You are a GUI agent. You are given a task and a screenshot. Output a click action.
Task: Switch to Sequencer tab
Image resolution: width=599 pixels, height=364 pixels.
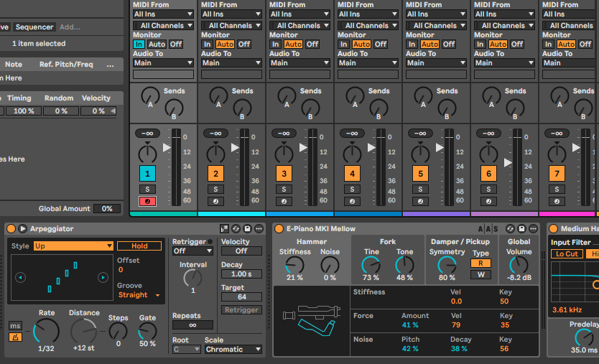tap(34, 27)
